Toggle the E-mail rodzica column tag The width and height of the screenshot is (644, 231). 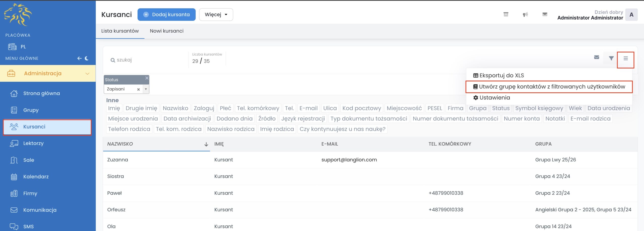(590, 119)
